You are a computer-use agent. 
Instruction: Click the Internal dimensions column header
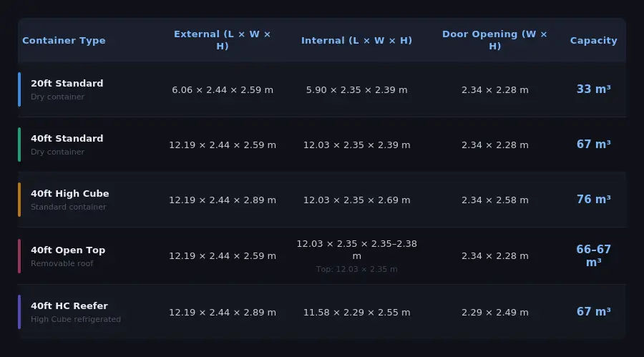(356, 41)
